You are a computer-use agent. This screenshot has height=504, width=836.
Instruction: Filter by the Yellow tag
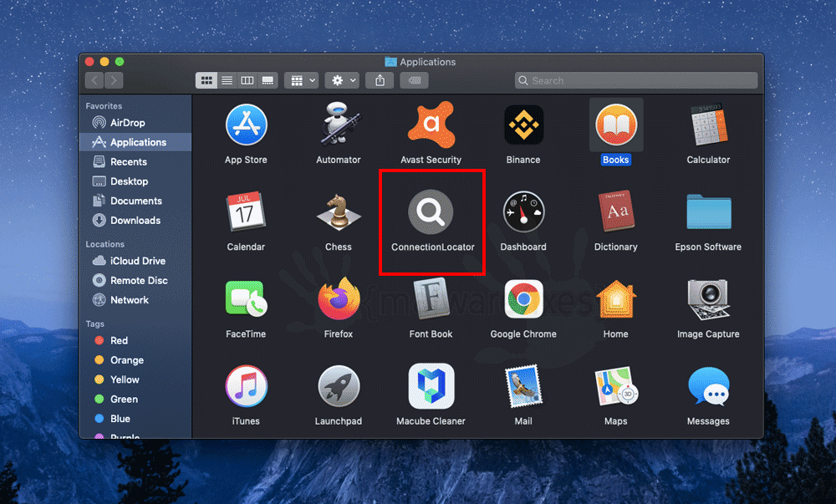tap(135, 379)
